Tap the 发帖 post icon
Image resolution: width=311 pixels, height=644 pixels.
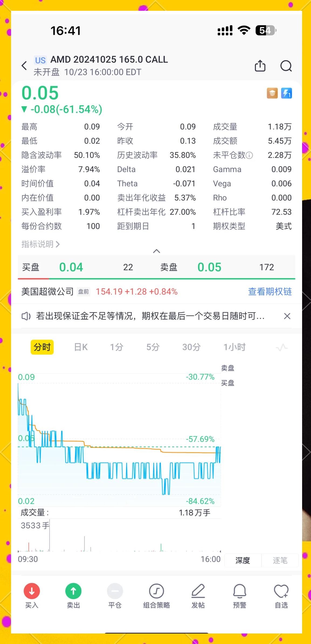tap(198, 591)
